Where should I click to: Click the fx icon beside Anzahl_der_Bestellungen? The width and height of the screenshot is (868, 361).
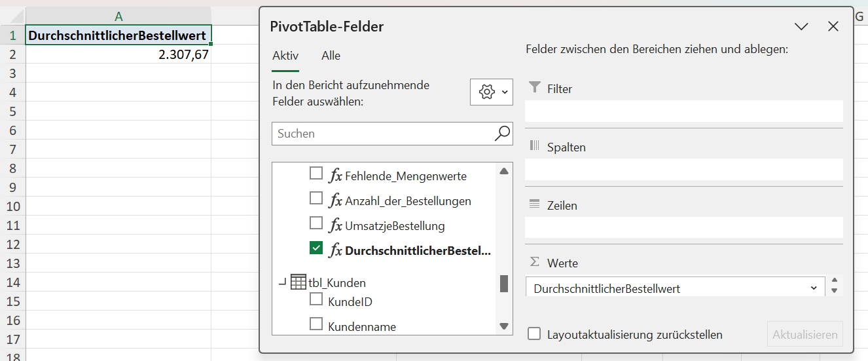click(335, 200)
